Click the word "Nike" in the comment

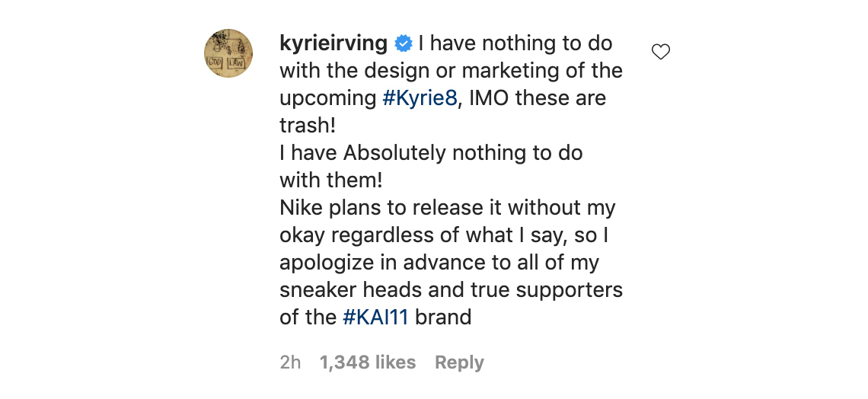pyautogui.click(x=302, y=207)
